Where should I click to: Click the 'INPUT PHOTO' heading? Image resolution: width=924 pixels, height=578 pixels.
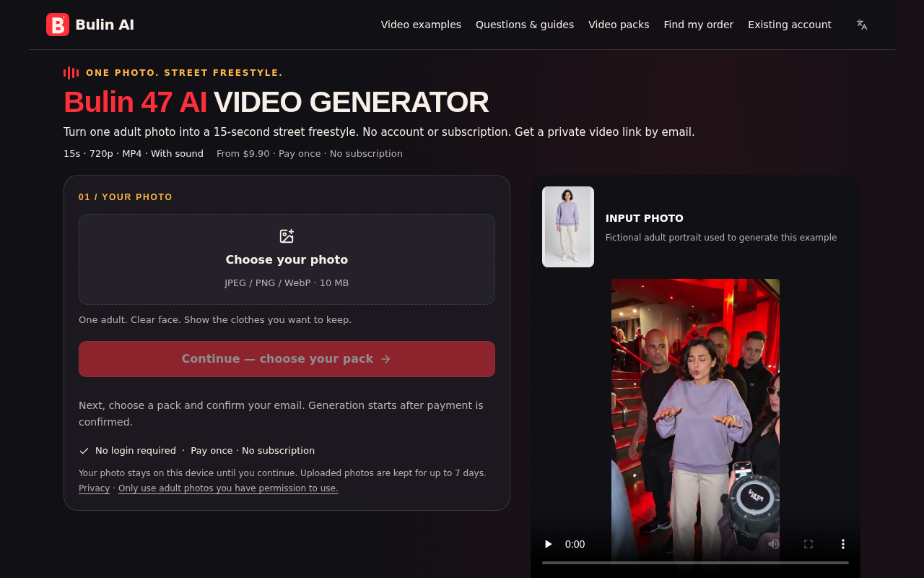[645, 218]
